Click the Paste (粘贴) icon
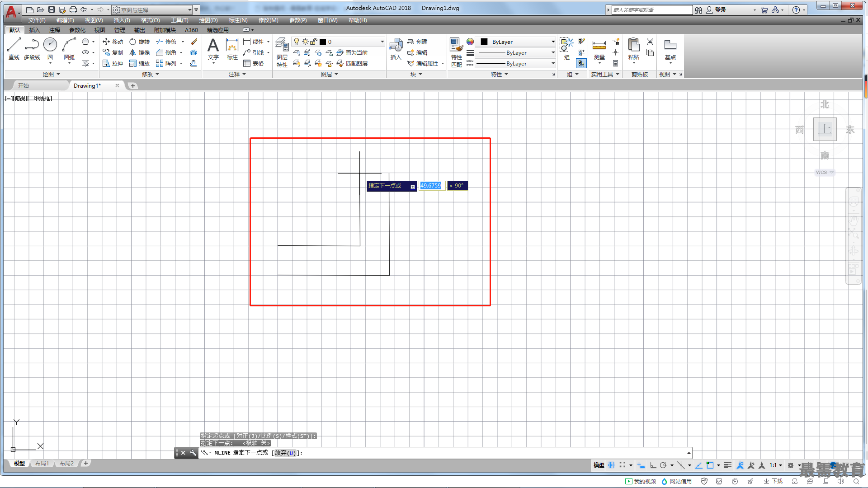 pos(634,49)
